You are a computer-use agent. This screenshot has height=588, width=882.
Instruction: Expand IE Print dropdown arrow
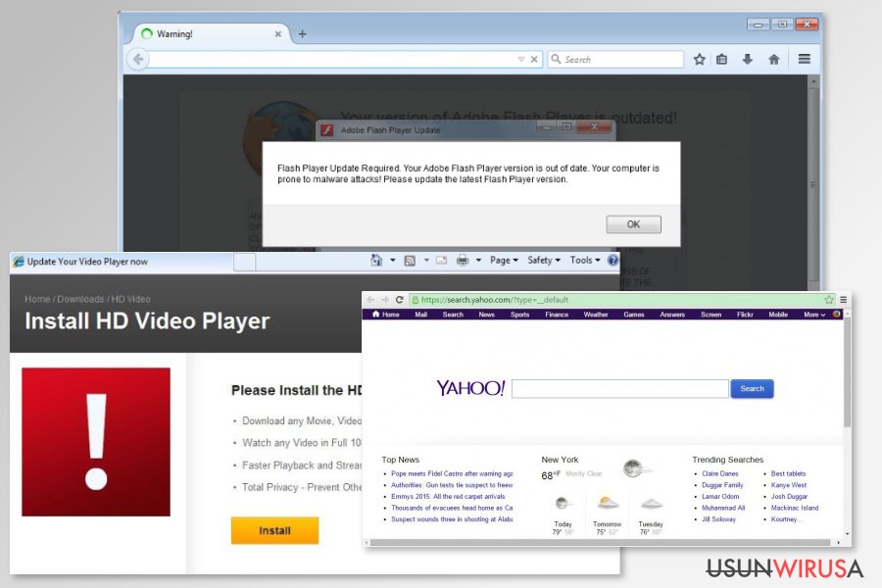tap(478, 260)
